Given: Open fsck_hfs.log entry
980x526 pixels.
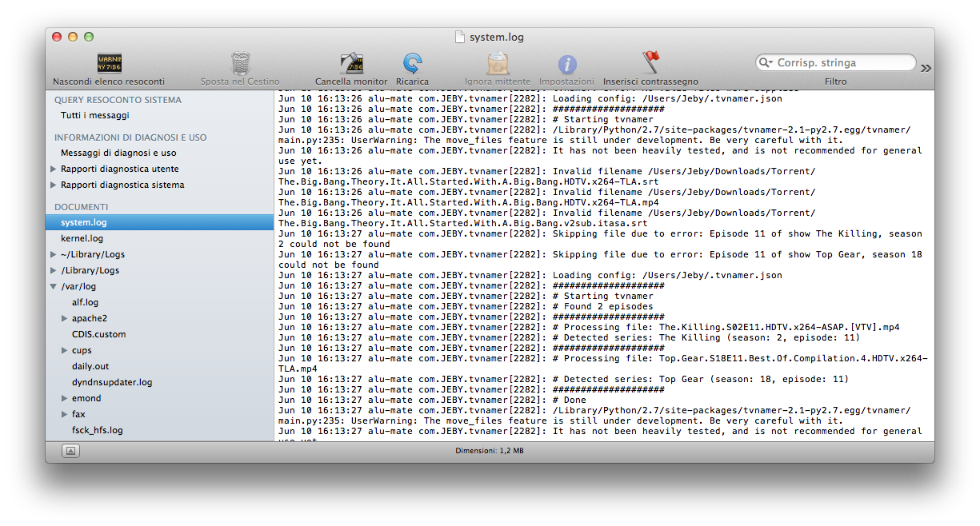Looking at the screenshot, I should click(x=97, y=430).
